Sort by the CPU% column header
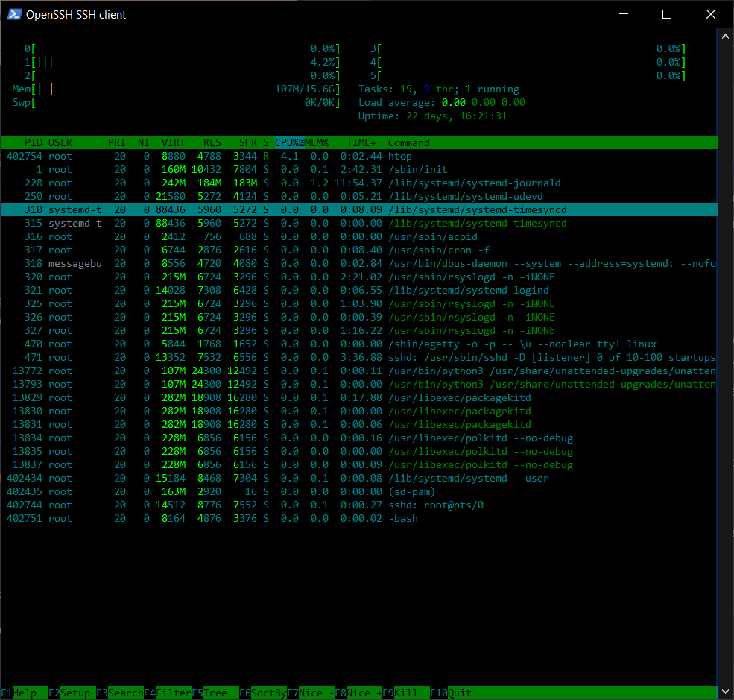Screen dimensions: 734x700 pyautogui.click(x=289, y=143)
